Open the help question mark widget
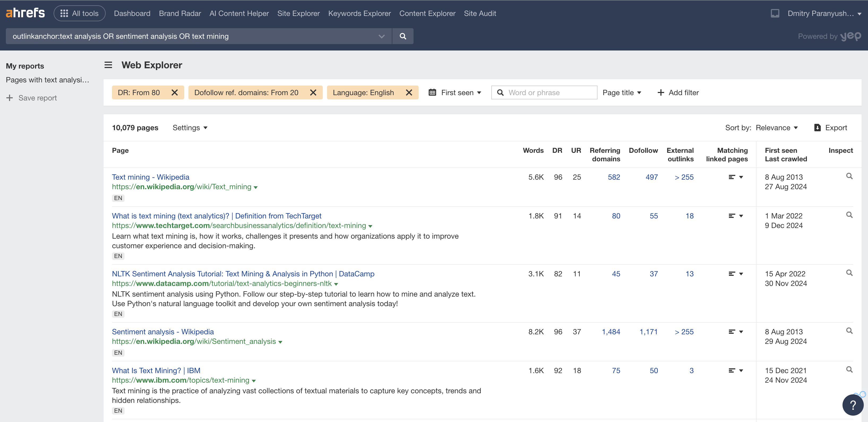The width and height of the screenshot is (868, 422). [x=853, y=404]
